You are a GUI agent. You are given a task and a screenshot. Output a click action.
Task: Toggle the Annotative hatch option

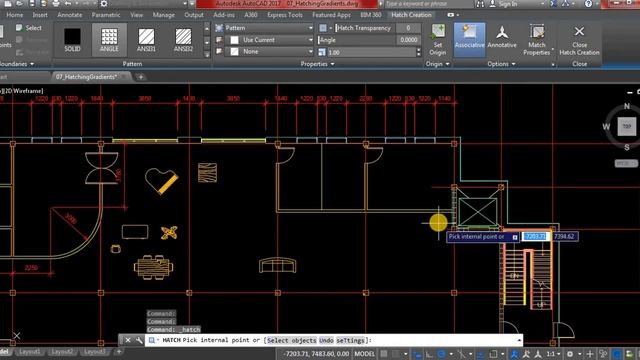click(502, 37)
